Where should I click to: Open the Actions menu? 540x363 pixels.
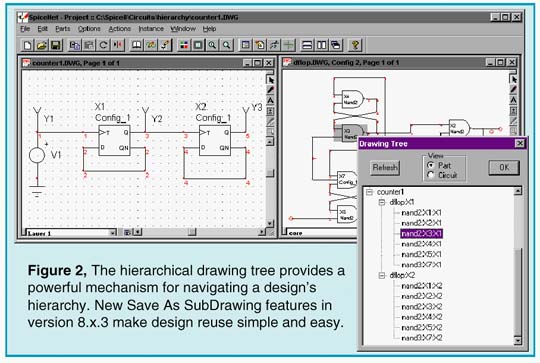pyautogui.click(x=120, y=29)
